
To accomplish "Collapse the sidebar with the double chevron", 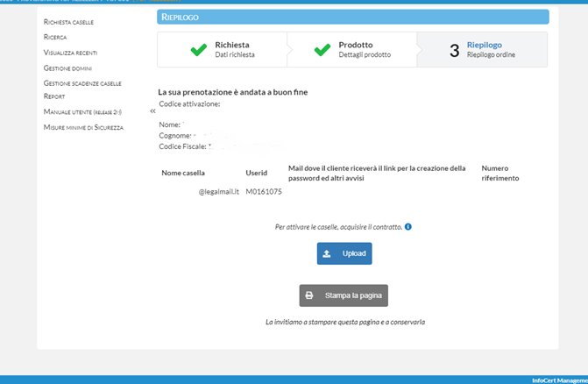I will [152, 111].
